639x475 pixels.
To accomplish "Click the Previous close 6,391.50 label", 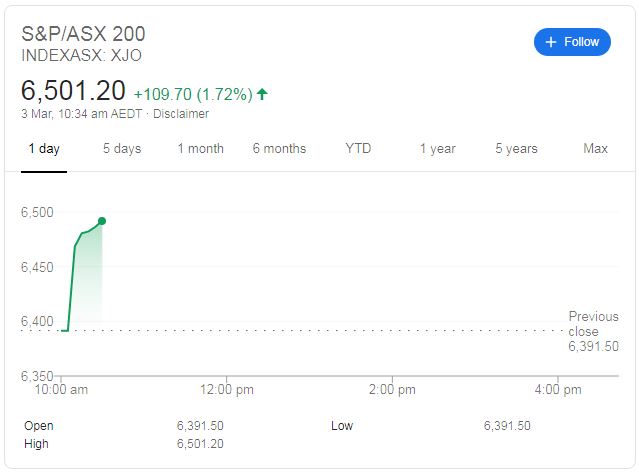I will [x=593, y=331].
